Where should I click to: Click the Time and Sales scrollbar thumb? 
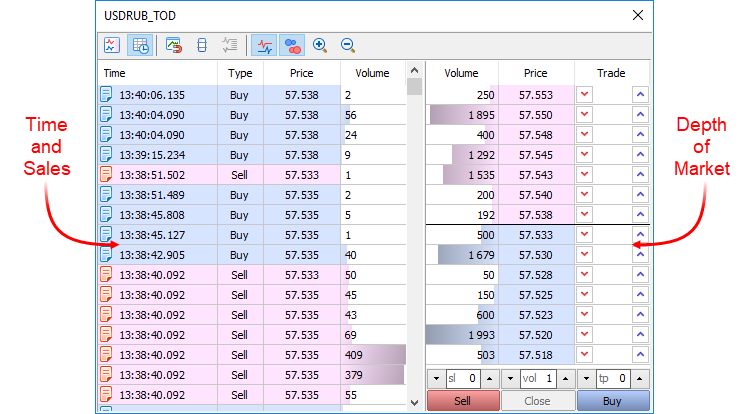(x=415, y=87)
